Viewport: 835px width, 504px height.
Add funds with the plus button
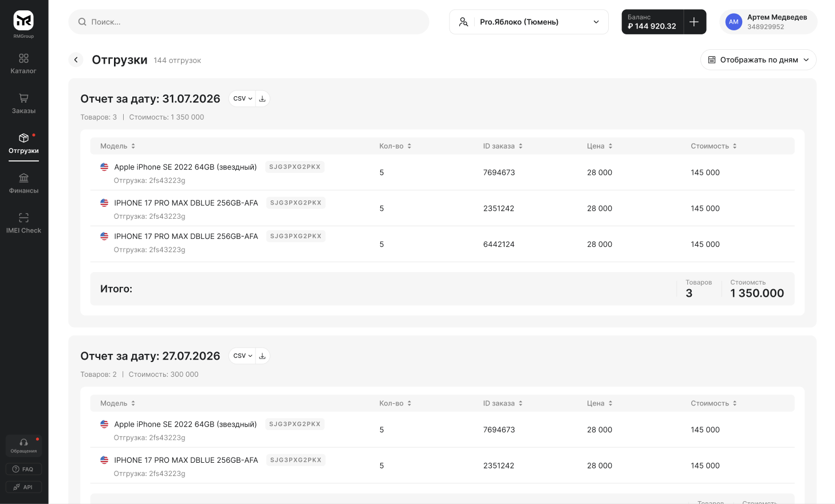(x=694, y=22)
